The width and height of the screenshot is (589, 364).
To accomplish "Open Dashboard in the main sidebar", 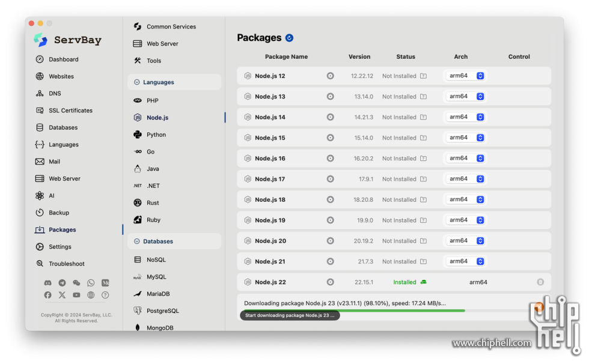I will point(57,59).
